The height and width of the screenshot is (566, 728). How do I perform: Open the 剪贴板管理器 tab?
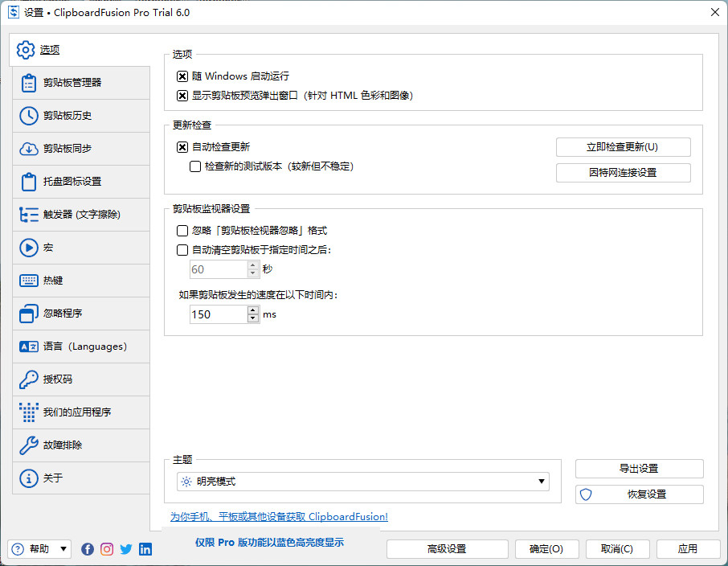tap(81, 83)
